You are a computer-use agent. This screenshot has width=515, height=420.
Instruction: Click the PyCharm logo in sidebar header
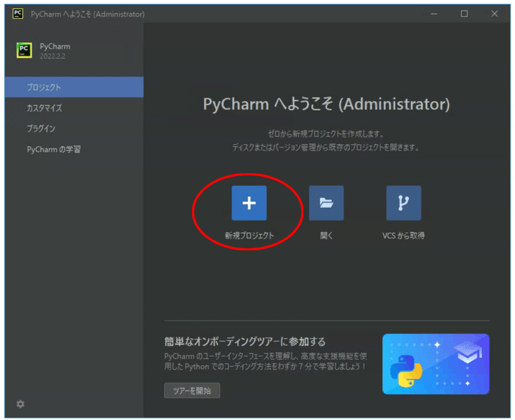pos(24,50)
